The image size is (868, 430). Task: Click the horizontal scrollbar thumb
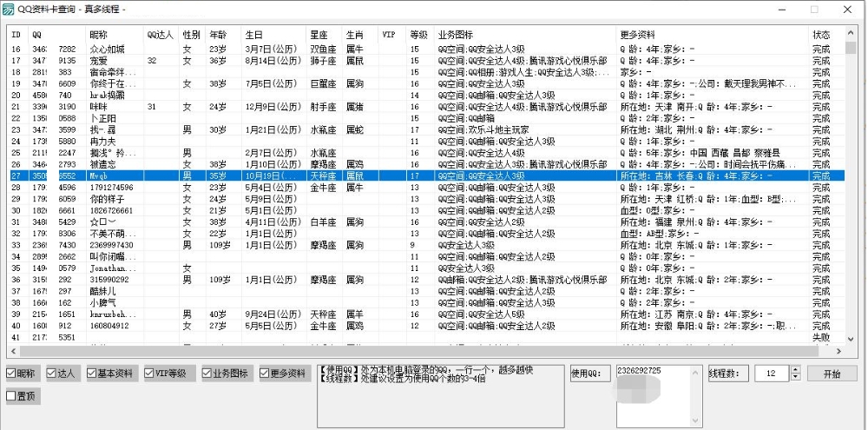pyautogui.click(x=419, y=351)
